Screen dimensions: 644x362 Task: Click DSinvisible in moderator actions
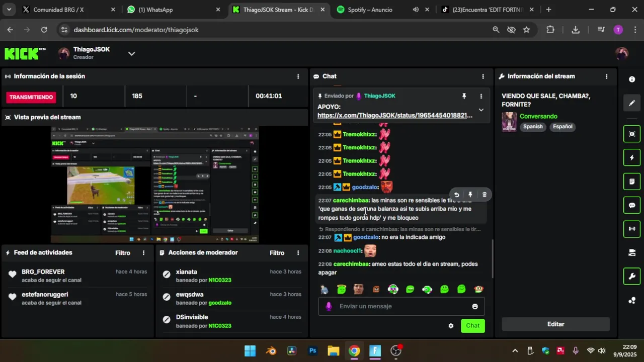coord(192,317)
